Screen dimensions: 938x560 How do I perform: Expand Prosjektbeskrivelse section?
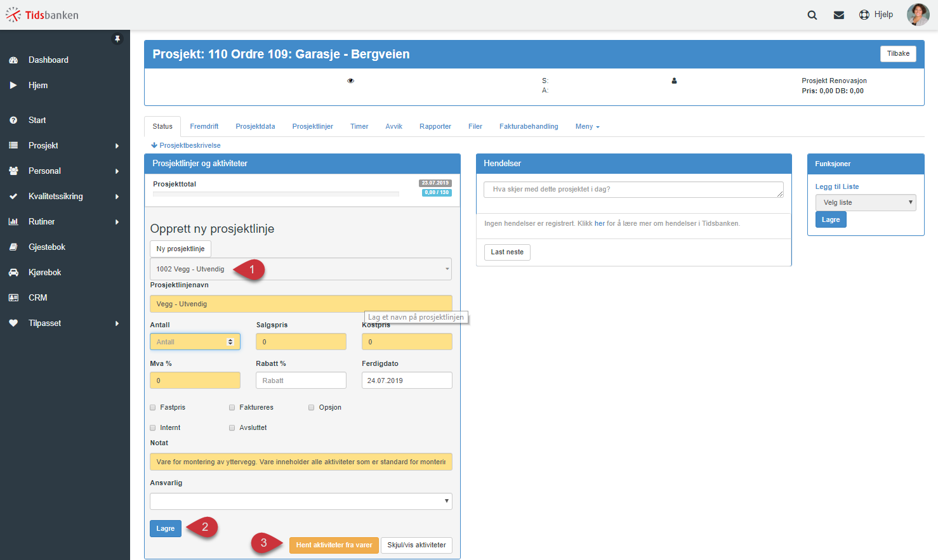point(186,145)
